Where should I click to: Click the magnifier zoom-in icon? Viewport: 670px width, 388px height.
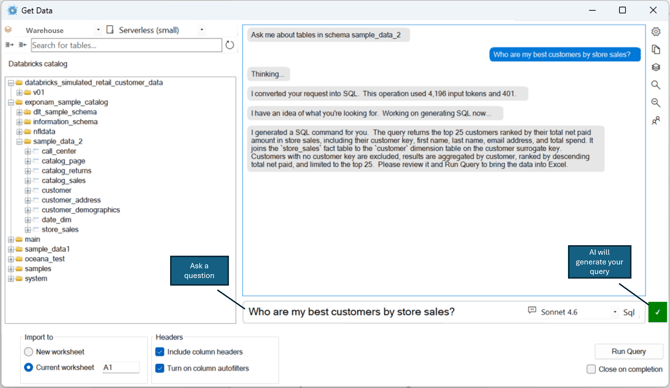tap(655, 85)
